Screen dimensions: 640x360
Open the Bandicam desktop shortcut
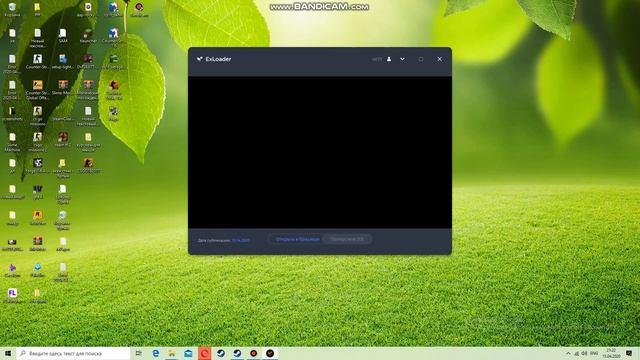click(139, 9)
